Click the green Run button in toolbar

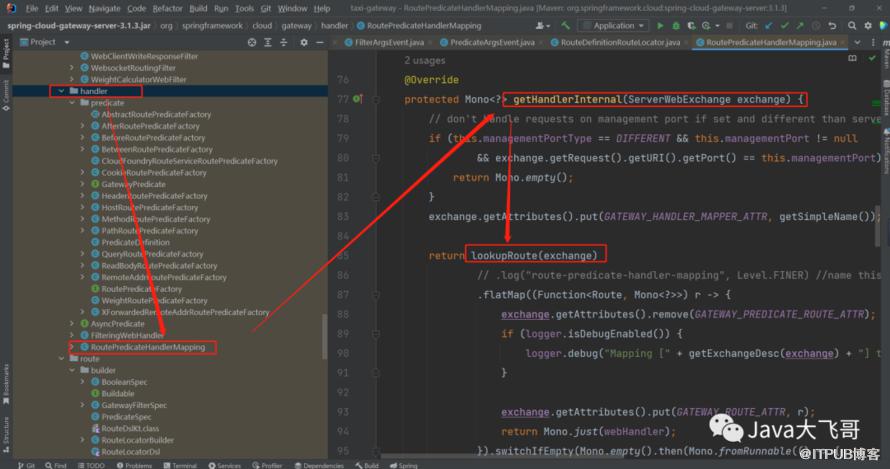pyautogui.click(x=662, y=25)
